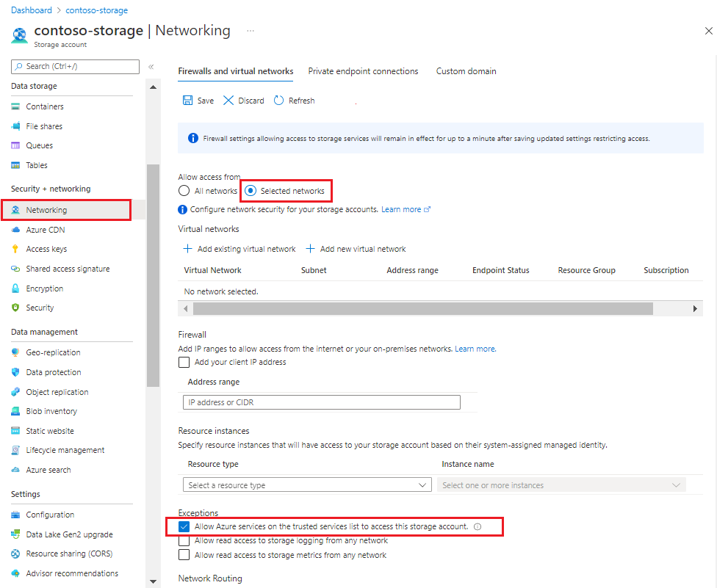Open the Containers section
Viewport: 717px width, 588px height.
tap(46, 106)
